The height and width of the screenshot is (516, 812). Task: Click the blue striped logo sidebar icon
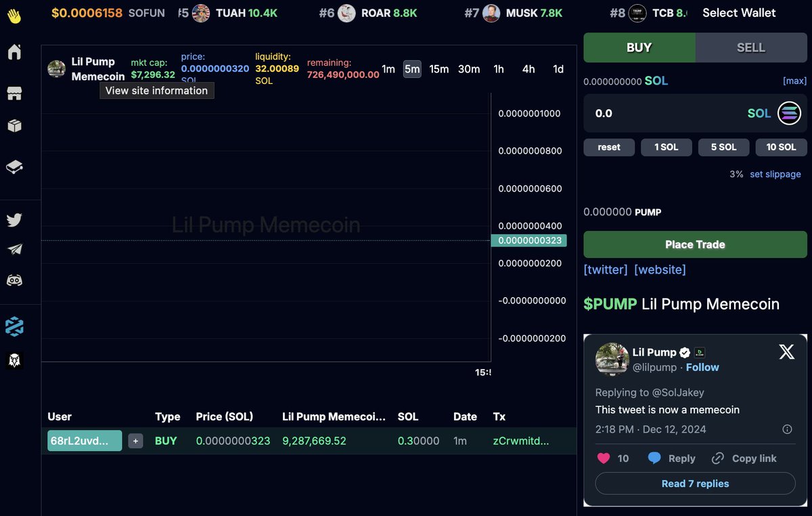[14, 326]
